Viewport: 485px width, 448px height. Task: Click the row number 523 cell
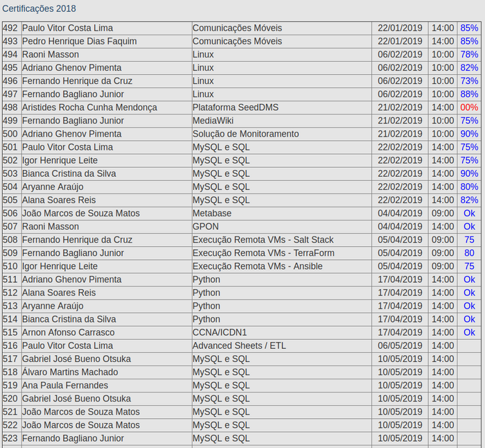coord(10,438)
